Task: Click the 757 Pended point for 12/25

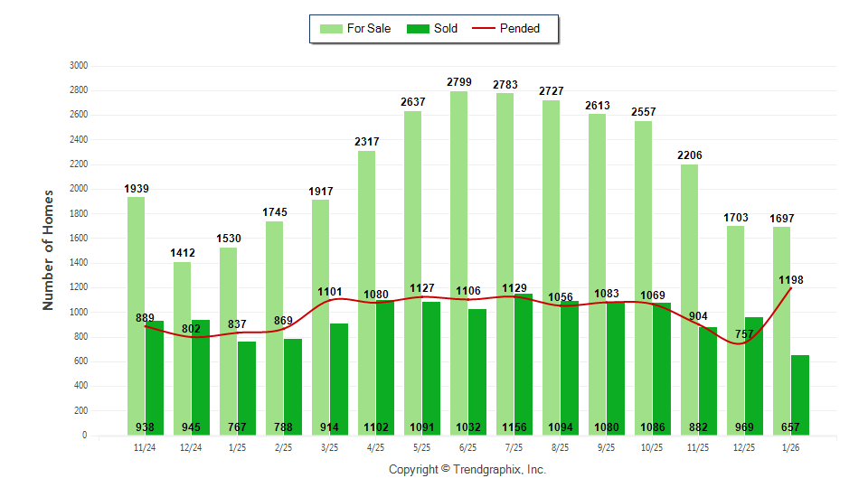Action: [x=744, y=343]
